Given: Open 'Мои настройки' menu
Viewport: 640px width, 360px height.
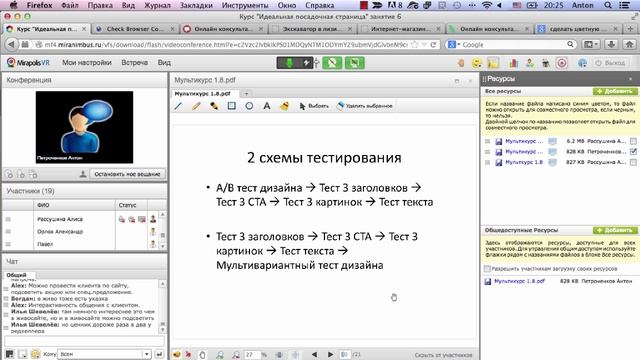Looking at the screenshot, I should pyautogui.click(x=87, y=62).
